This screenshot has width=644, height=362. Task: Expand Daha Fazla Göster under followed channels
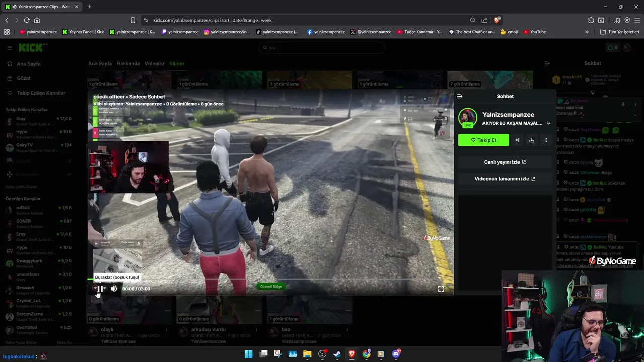(x=21, y=187)
